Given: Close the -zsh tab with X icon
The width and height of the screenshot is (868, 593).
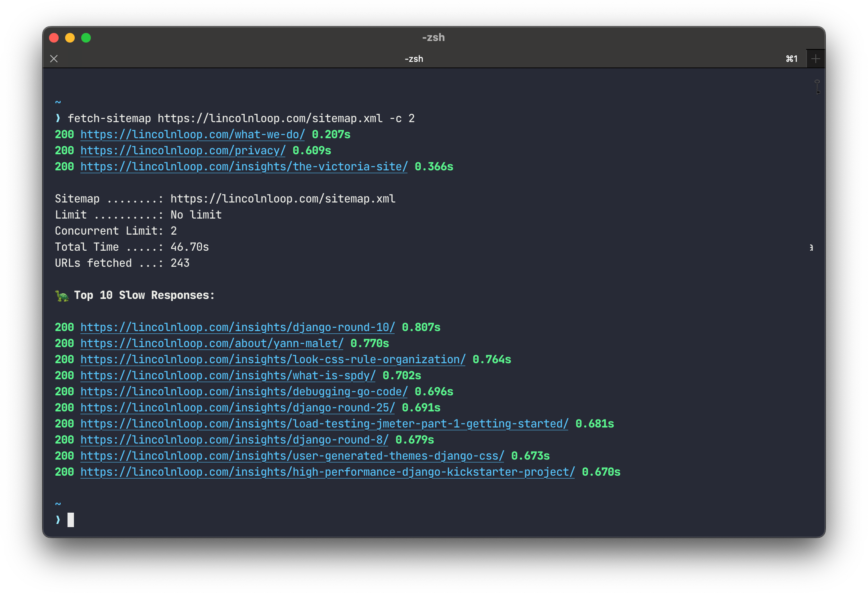Looking at the screenshot, I should click(x=54, y=59).
